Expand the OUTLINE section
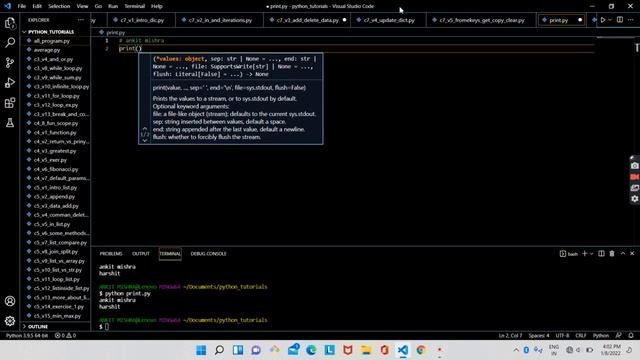Screen dimensions: 640x360 (x=38, y=327)
